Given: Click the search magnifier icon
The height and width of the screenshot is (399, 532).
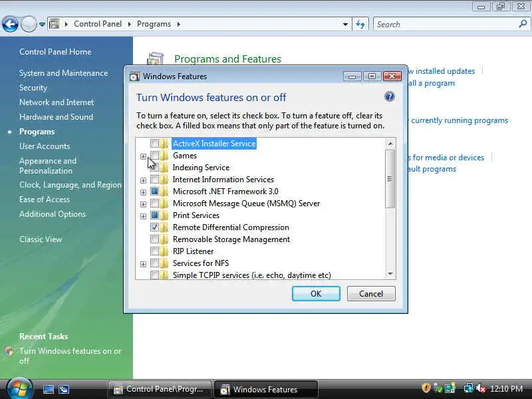Looking at the screenshot, I should [x=523, y=24].
